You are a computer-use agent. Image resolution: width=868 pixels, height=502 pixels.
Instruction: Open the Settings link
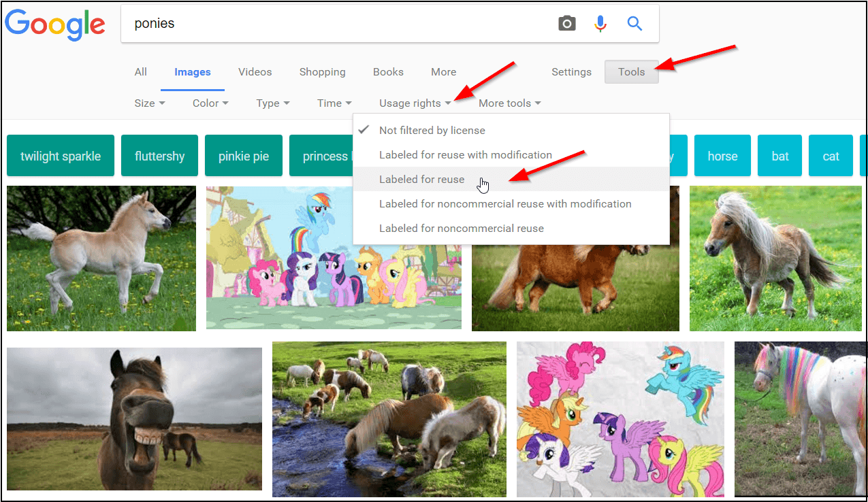click(571, 71)
